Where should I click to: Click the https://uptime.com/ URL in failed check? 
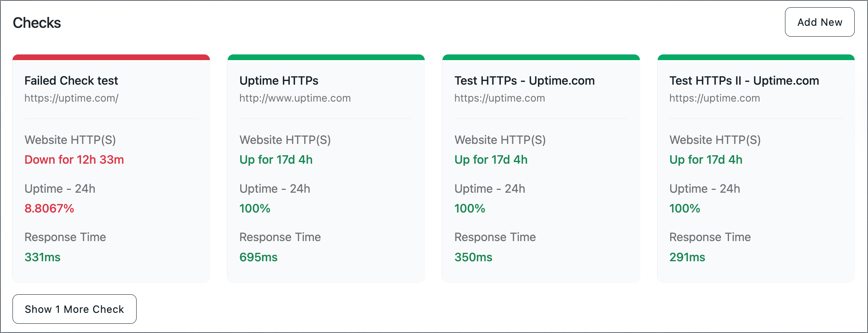point(71,98)
